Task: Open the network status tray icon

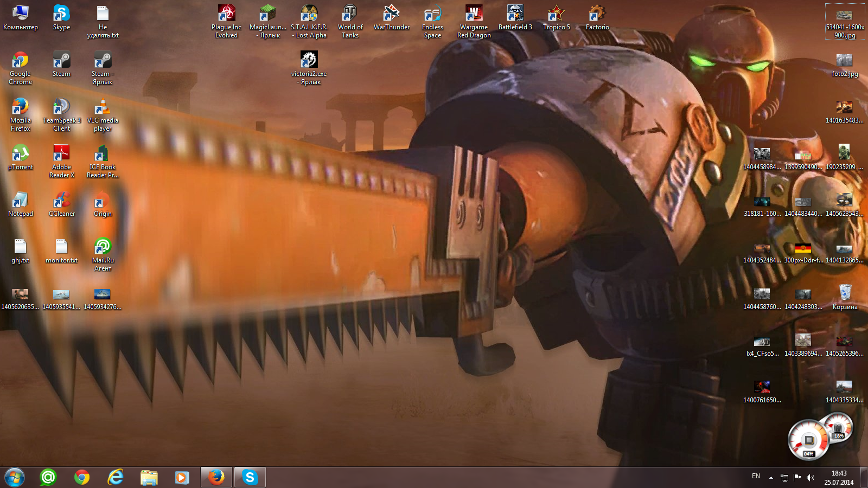Action: point(784,478)
